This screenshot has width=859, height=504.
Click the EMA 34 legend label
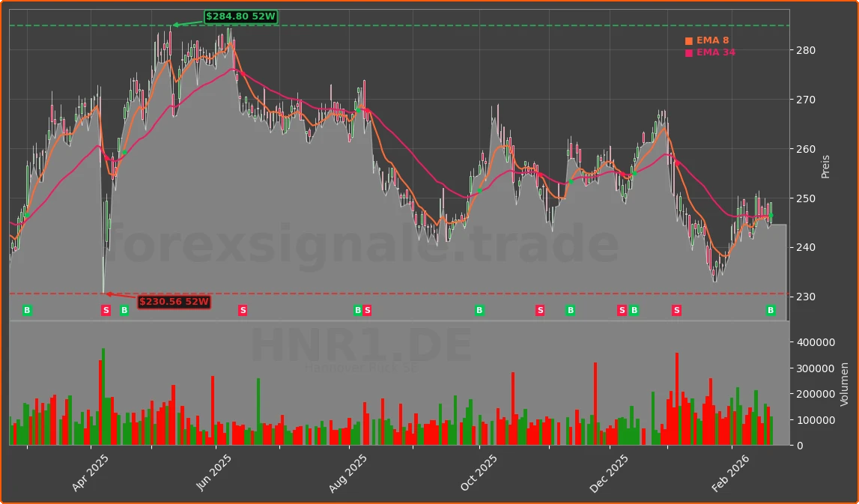pos(715,53)
